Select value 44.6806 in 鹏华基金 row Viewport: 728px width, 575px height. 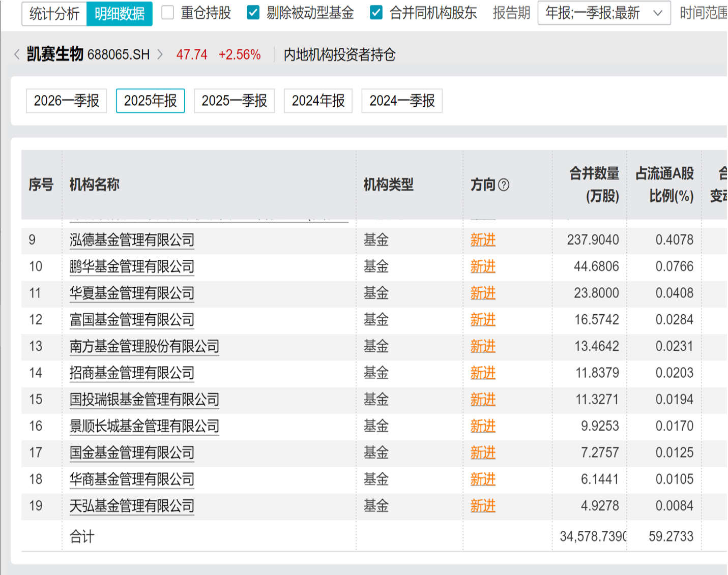(x=596, y=266)
